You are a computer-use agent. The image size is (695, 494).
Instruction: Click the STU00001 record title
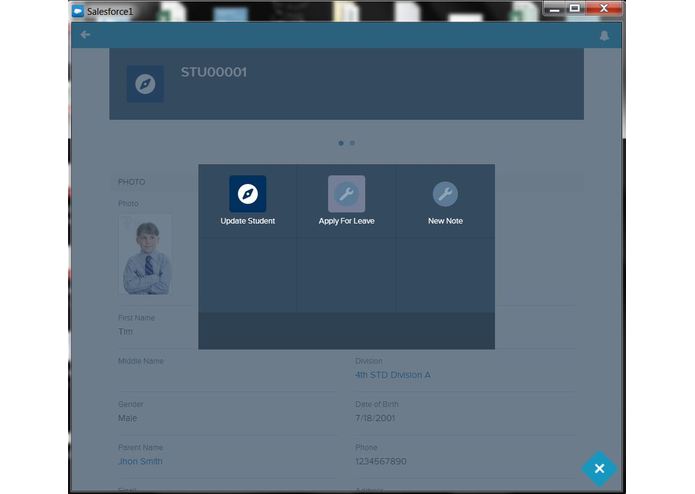tap(214, 72)
